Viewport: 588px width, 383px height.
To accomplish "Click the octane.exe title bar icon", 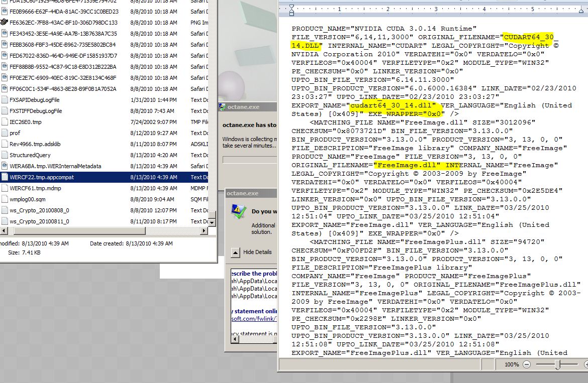I will tap(222, 107).
